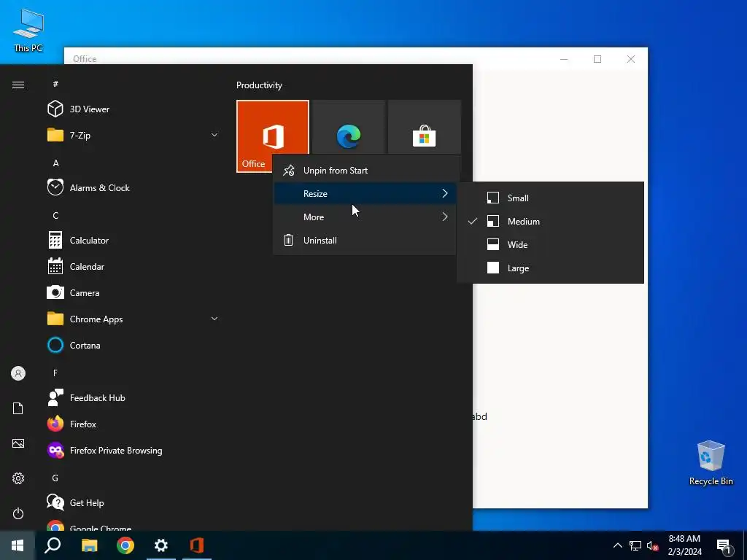Open the clock showing 8:48 AM
747x560 pixels.
[x=684, y=545]
